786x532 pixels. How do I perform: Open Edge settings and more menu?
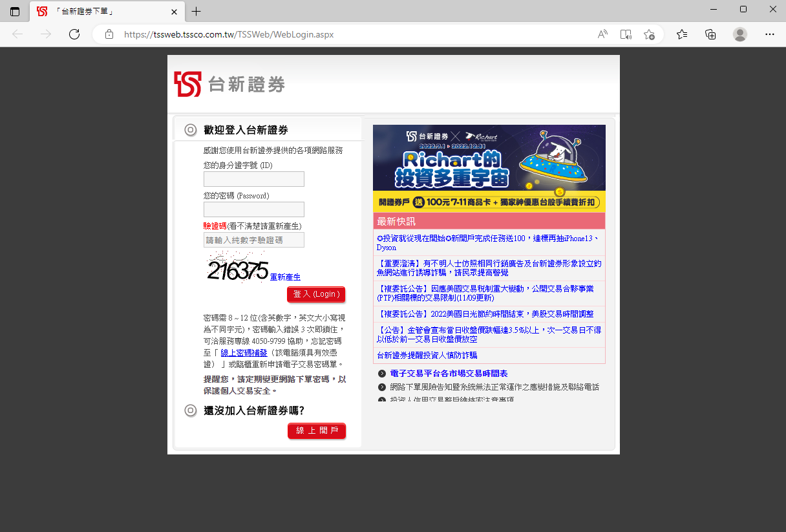pos(769,34)
